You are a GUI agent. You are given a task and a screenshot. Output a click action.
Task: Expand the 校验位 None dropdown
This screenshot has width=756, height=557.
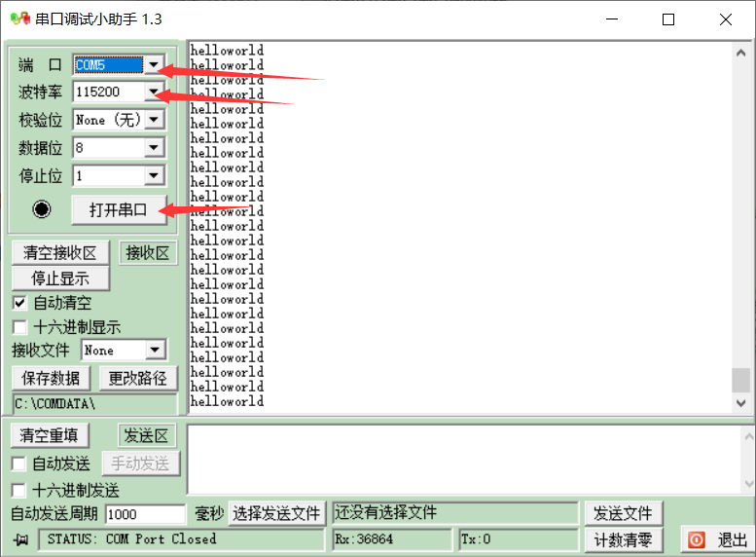click(x=154, y=119)
